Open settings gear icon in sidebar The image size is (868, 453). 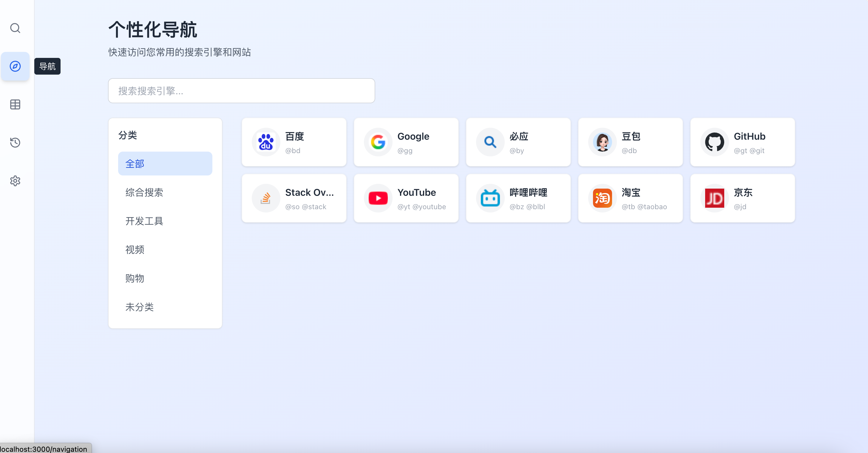point(15,181)
